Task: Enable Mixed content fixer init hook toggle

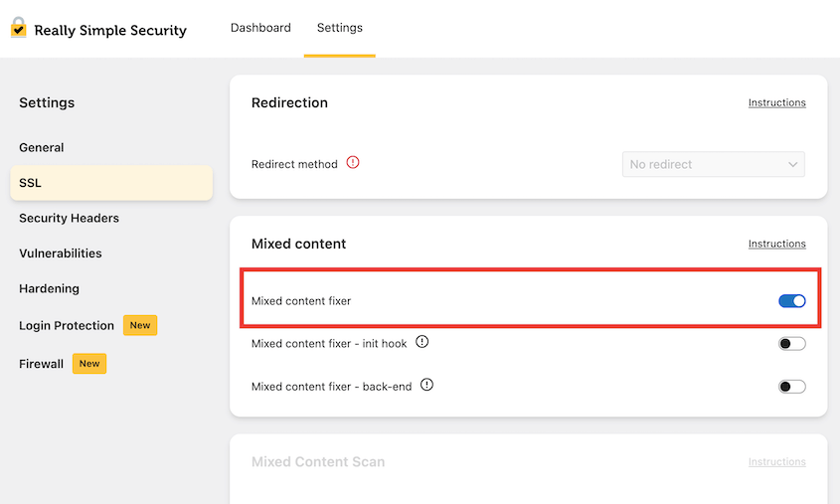Action: pos(791,344)
